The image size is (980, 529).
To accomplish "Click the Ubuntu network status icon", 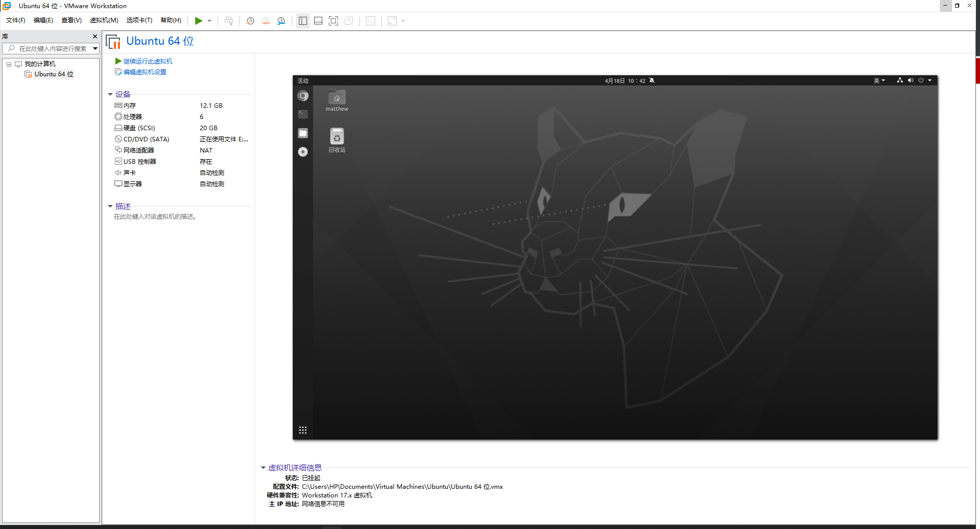I will (x=900, y=80).
